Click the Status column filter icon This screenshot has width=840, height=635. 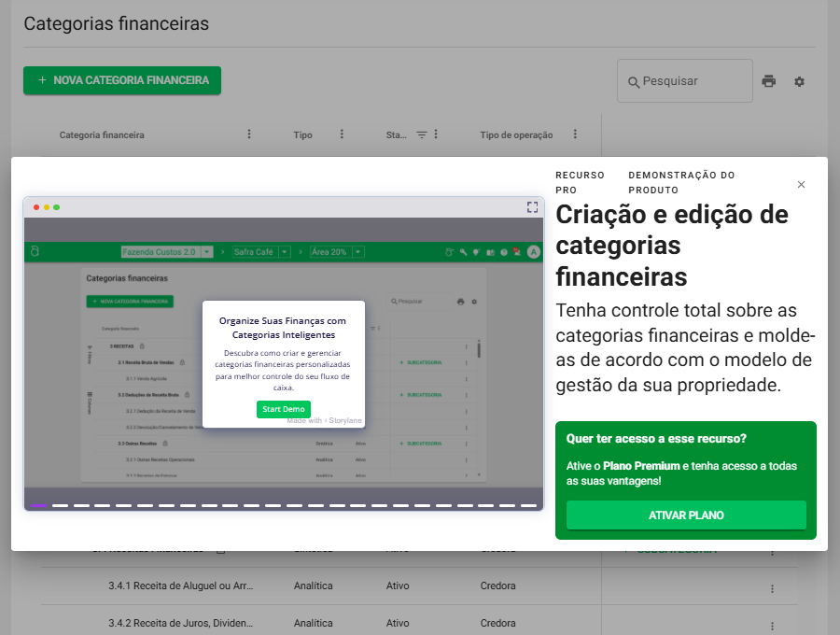pos(421,134)
